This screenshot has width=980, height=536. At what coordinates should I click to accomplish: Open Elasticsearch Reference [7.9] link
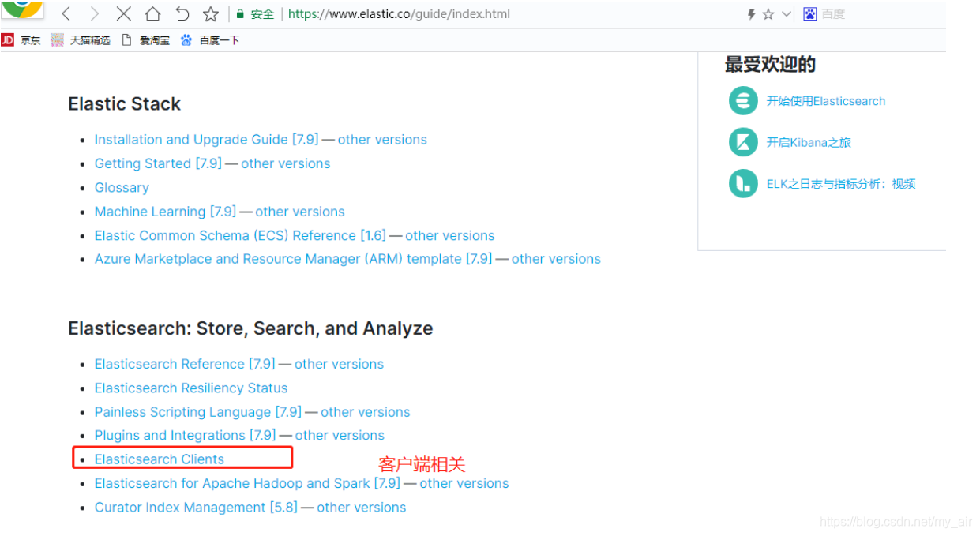(x=185, y=364)
